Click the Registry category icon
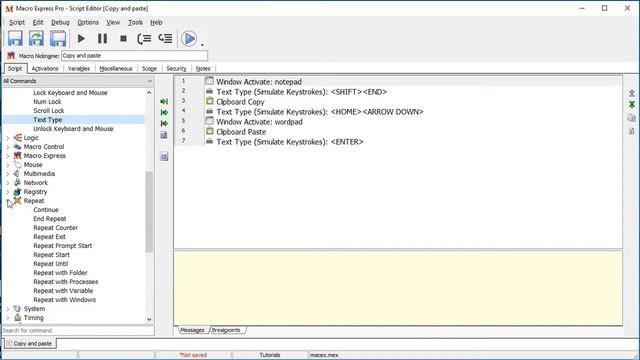 click(x=18, y=191)
